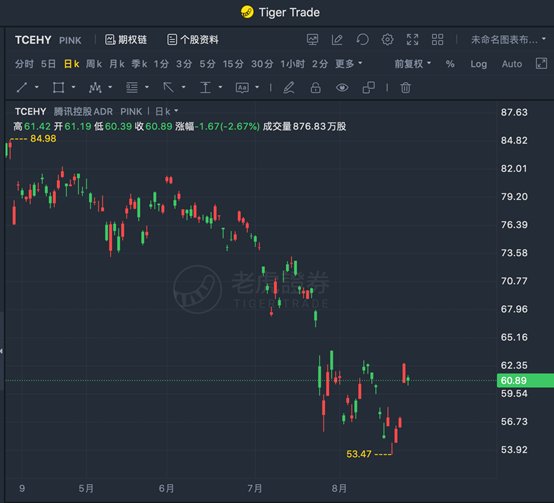This screenshot has width=554, height=503.
Task: Expand the Fibonacci tool options arrow
Action: (147, 87)
